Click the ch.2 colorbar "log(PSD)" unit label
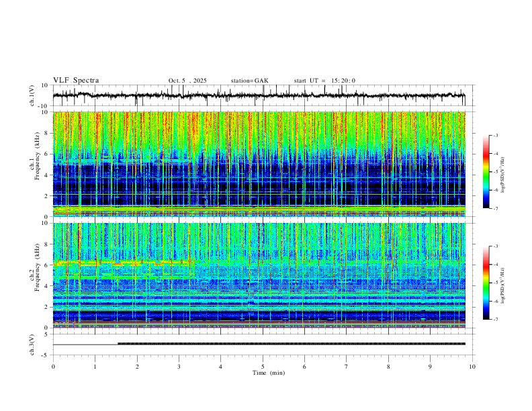The width and height of the screenshot is (532, 411). click(503, 285)
